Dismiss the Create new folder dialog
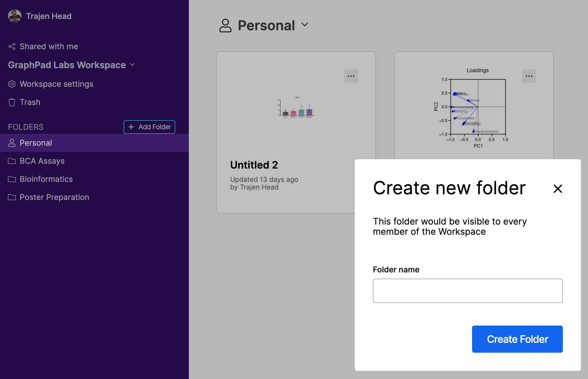Image resolution: width=588 pixels, height=379 pixels. tap(557, 189)
